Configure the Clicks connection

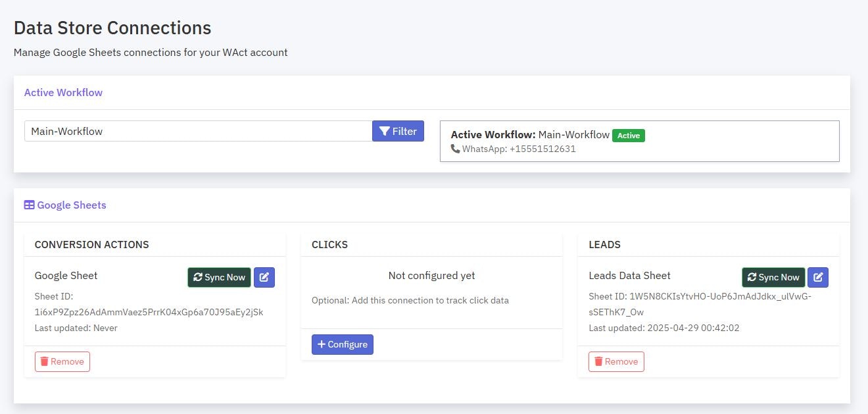click(x=343, y=344)
